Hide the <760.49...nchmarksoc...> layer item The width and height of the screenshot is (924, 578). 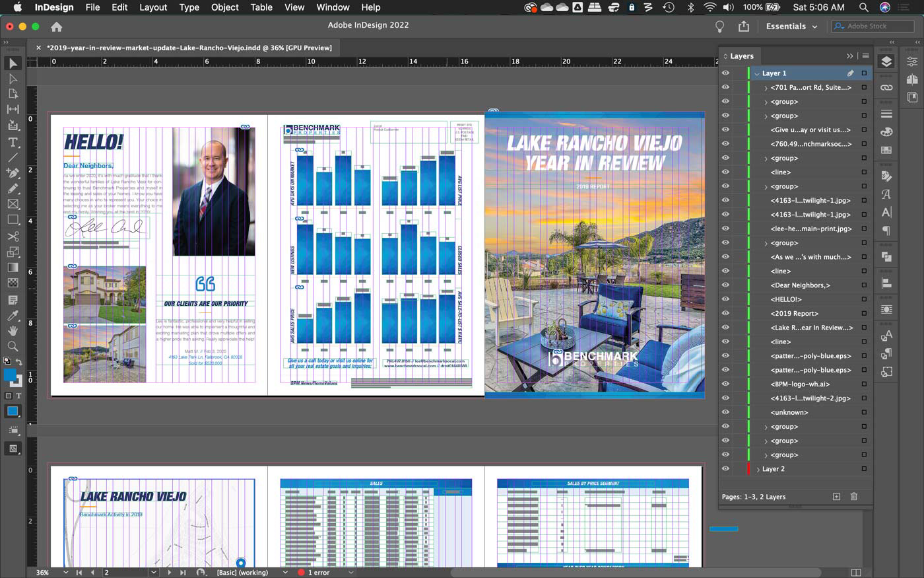click(725, 144)
